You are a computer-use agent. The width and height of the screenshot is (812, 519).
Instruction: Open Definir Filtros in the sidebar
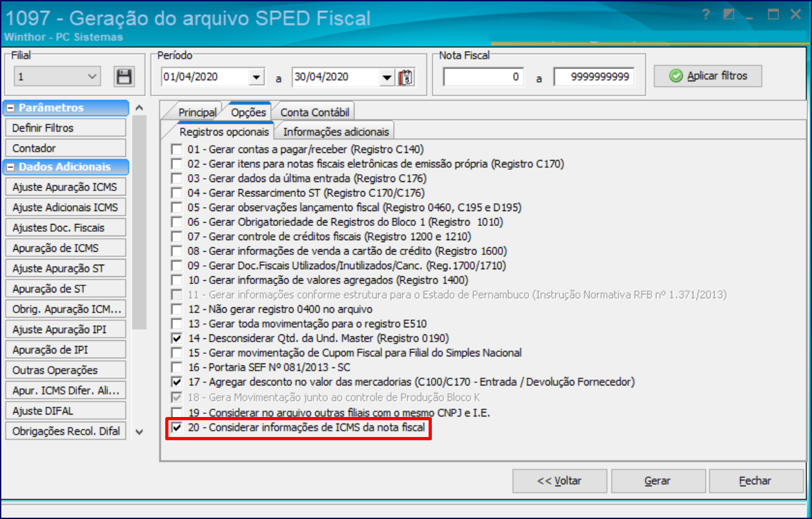coord(65,128)
